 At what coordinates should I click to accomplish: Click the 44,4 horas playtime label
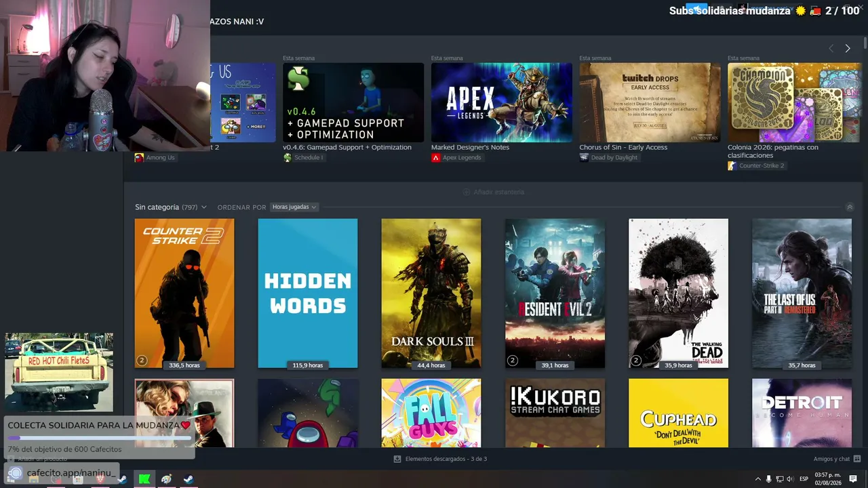click(x=431, y=365)
